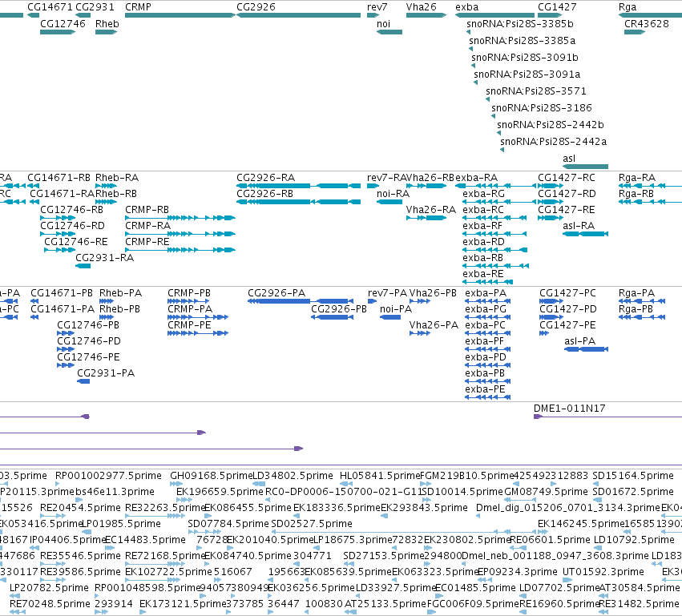Viewport: 682px width, 616px height.
Task: Select the CG2931-PA protein label
Action: 106,373
